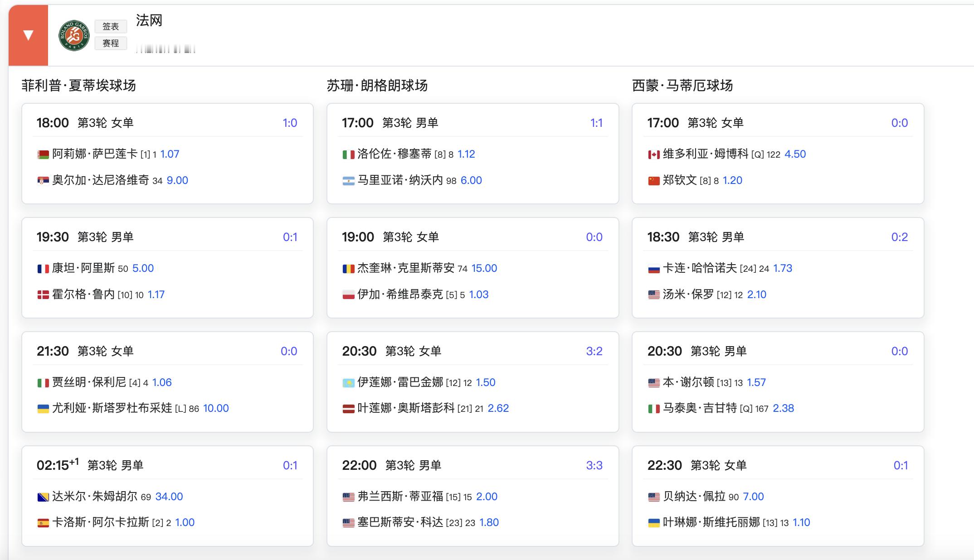Click Ukraine flag beside 斯塔罗杜布采娃
This screenshot has width=974, height=560.
43,409
